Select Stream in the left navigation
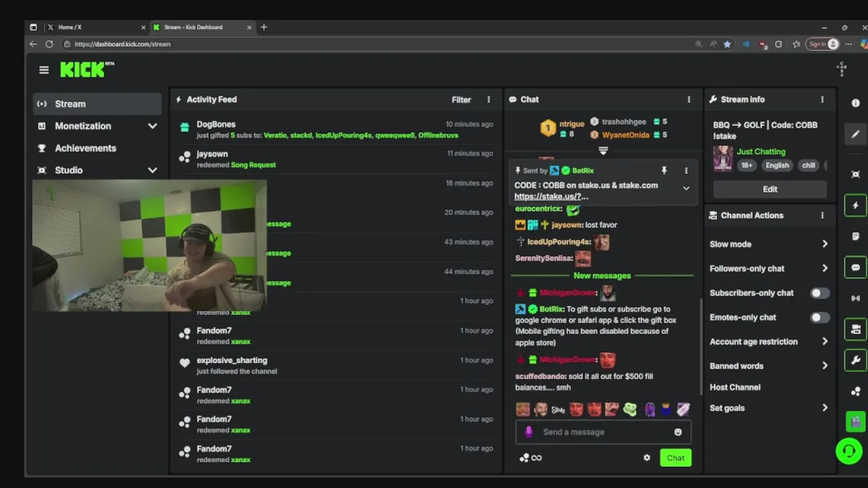Image resolution: width=868 pixels, height=488 pixels. 97,104
